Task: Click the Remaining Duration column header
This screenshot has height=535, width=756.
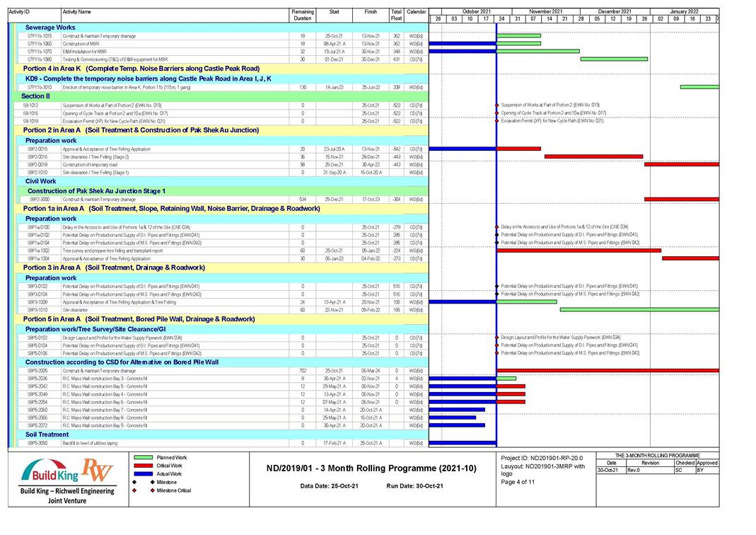Action: click(x=303, y=15)
